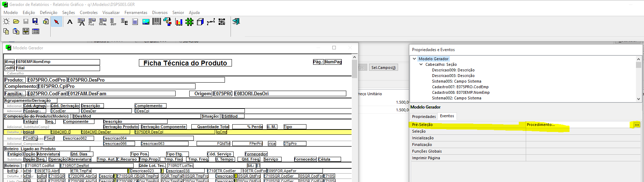Viewport: 644px width, 182px height.
Task: Insert the drawing shapes control
Action: click(168, 22)
